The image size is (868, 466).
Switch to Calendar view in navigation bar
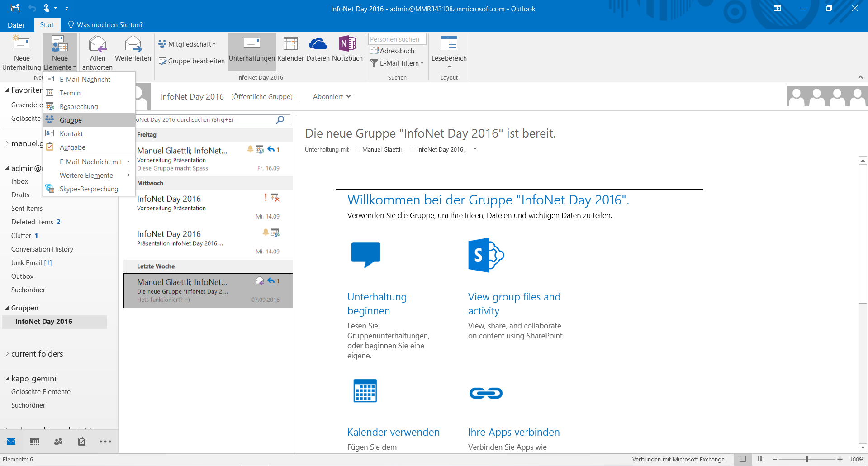click(x=35, y=442)
